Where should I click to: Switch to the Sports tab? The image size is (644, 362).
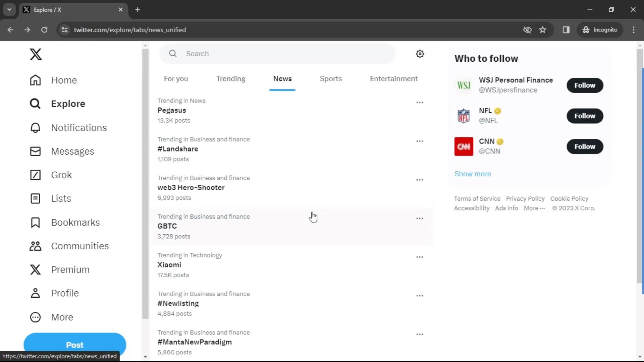[331, 79]
